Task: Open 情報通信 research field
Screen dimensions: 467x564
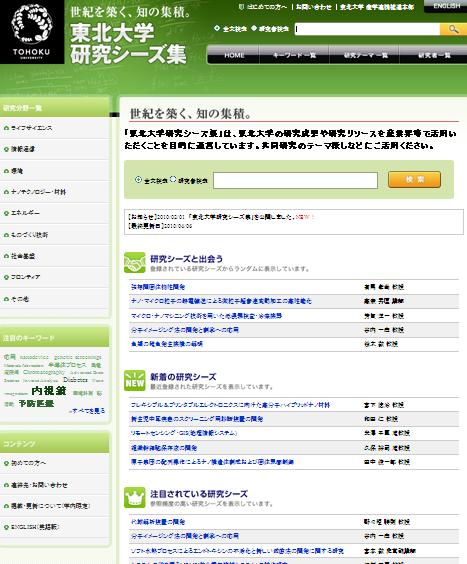Action: (x=23, y=149)
